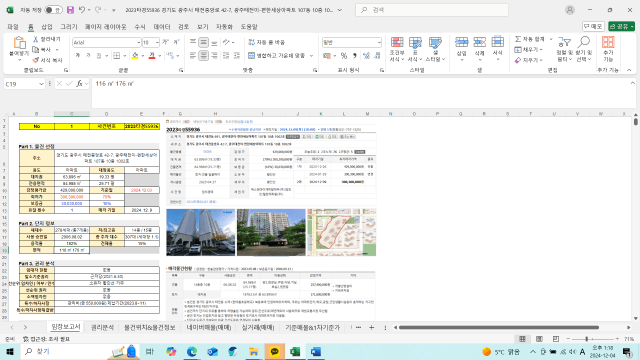640x360 pixels.
Task: Open Format as Table (표 서식)
Action: click(x=415, y=49)
